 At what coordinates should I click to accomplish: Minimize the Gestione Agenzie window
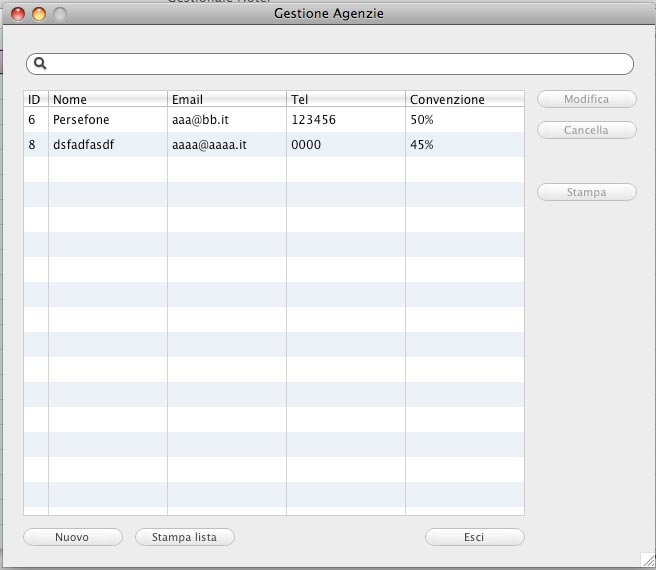click(x=39, y=14)
